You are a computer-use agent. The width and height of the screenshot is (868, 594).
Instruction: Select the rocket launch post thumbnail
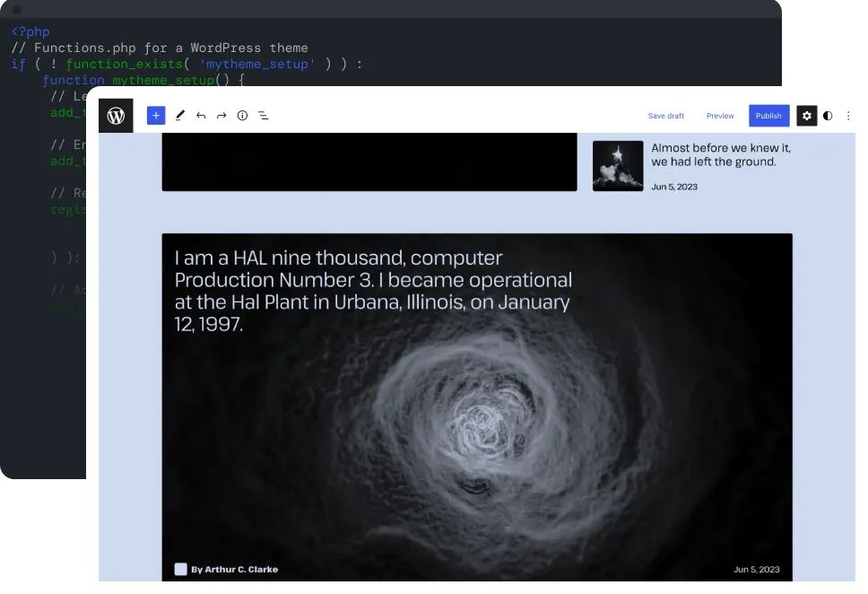(618, 166)
